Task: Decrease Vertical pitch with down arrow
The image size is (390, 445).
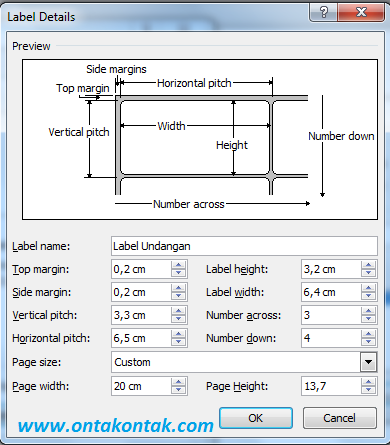Action: pyautogui.click(x=179, y=319)
